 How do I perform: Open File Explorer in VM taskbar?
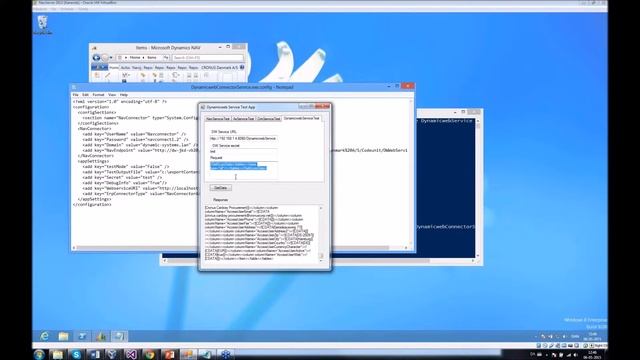click(63, 336)
